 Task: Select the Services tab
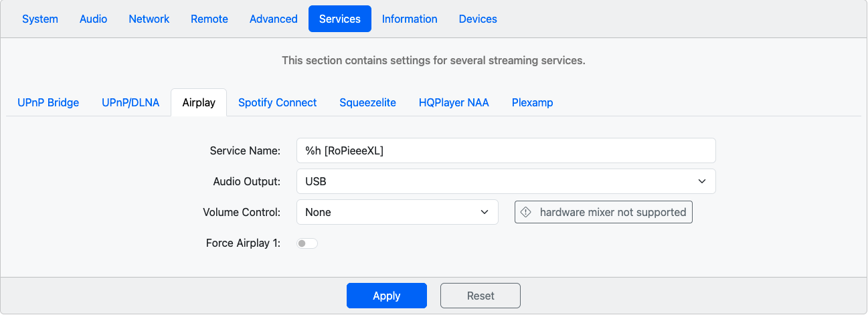[340, 19]
